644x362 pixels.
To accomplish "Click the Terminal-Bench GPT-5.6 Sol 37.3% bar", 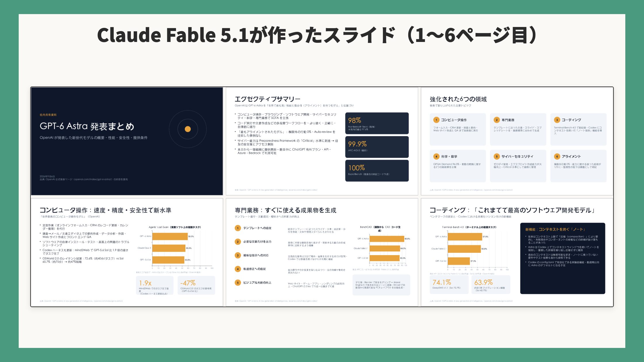I will coord(459,261).
